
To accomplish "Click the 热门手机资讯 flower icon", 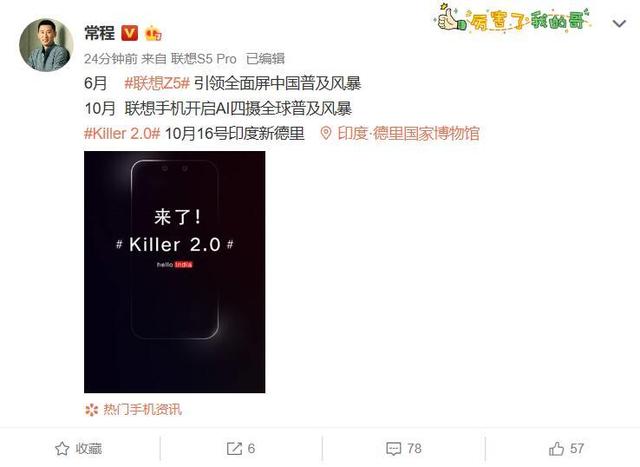I will 91,409.
